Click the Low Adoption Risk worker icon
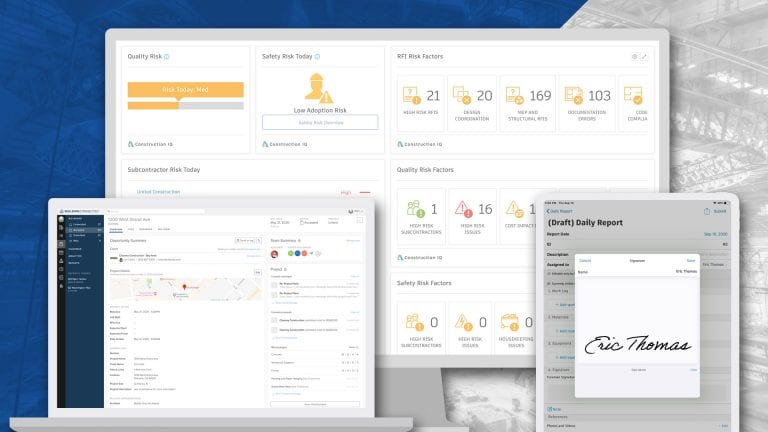This screenshot has height=432, width=768. (x=318, y=88)
